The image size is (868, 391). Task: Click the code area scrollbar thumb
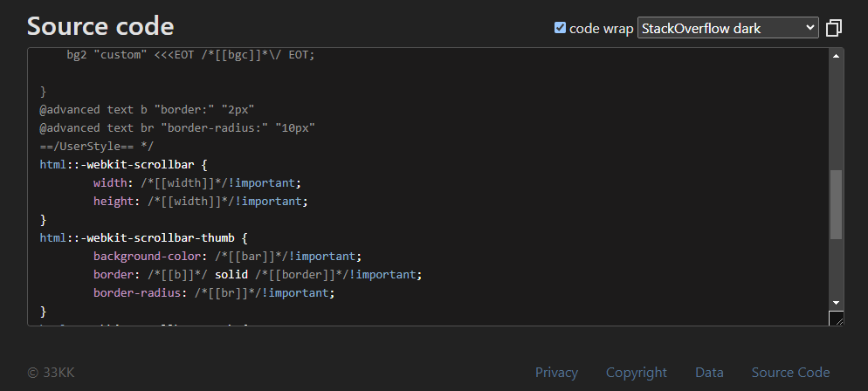836,204
